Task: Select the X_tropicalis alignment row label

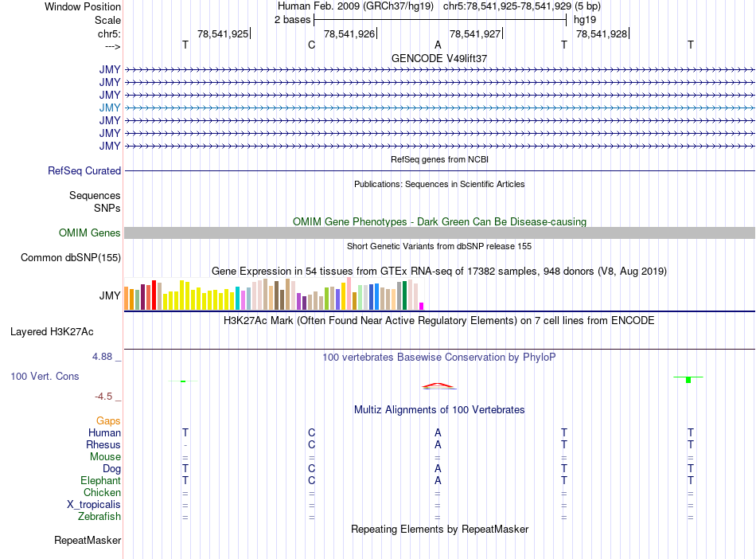Action: click(x=94, y=505)
